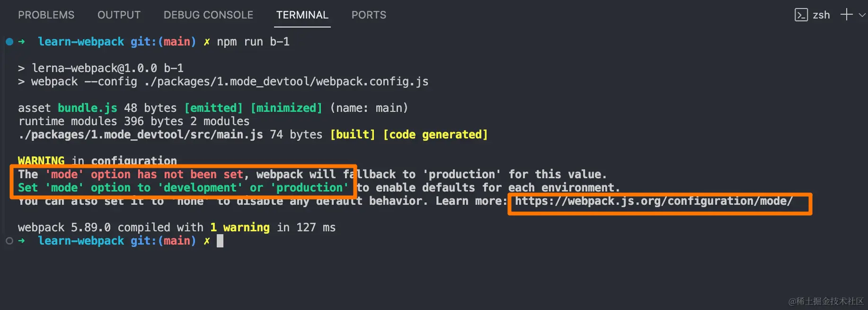This screenshot has height=310, width=868.
Task: Select the TERMINAL tab
Action: (302, 15)
